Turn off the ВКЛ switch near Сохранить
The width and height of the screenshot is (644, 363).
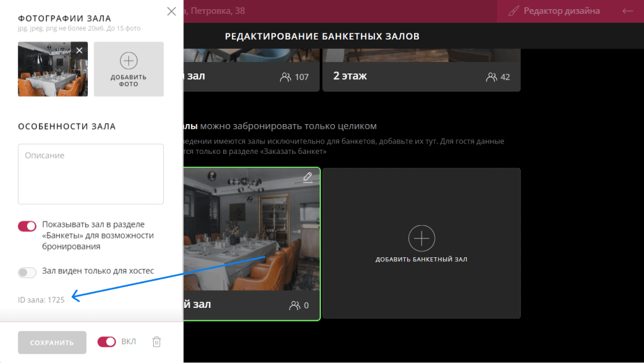[106, 342]
